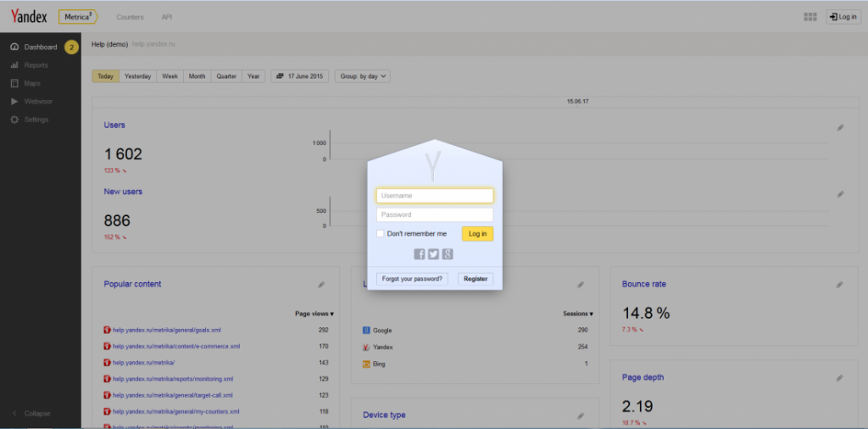Click the icon beside goals.xml link
The image size is (868, 429).
pos(107,330)
